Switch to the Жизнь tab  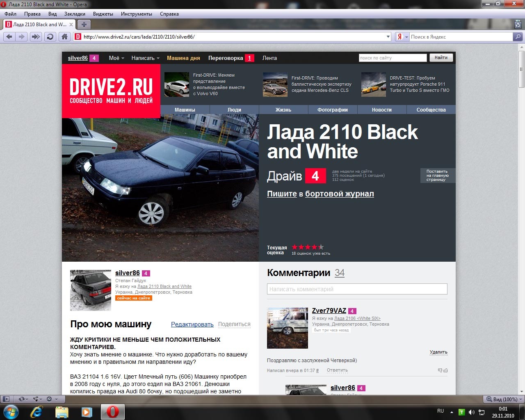[x=283, y=110]
